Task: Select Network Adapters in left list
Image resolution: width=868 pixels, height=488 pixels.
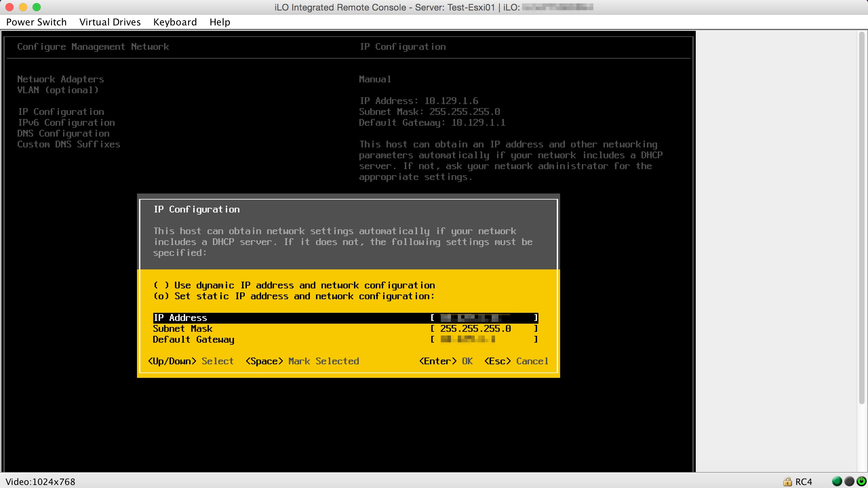Action: [60, 79]
